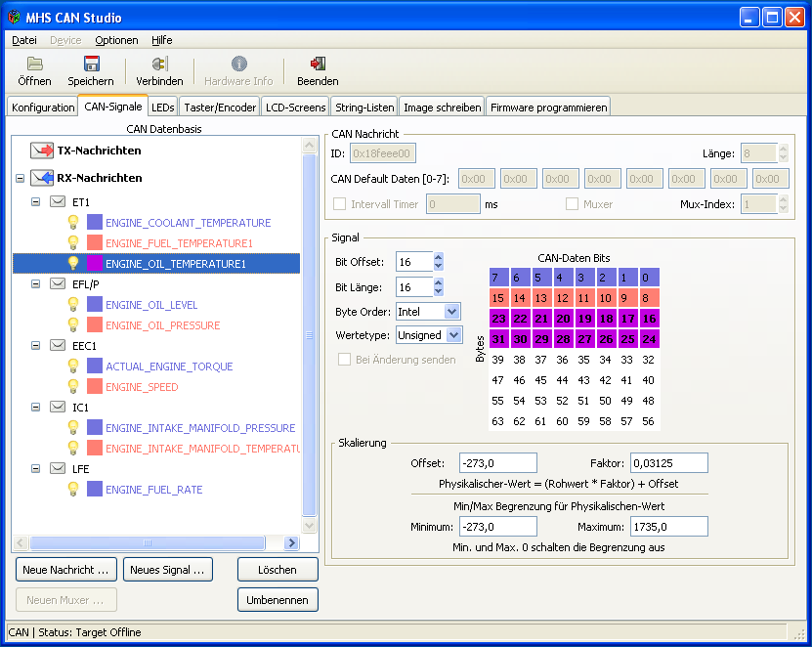Click the Faktor input field
Viewport: 812px width, 647px height.
668,463
